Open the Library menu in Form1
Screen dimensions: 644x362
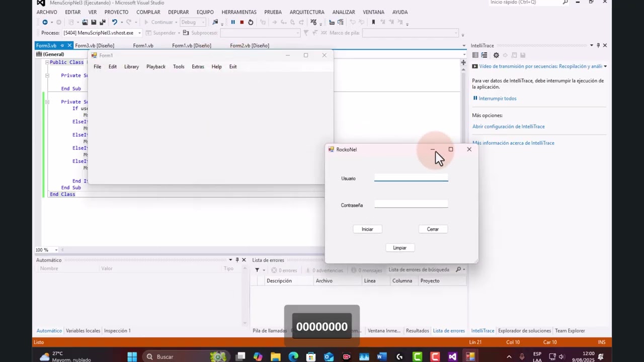point(131,66)
